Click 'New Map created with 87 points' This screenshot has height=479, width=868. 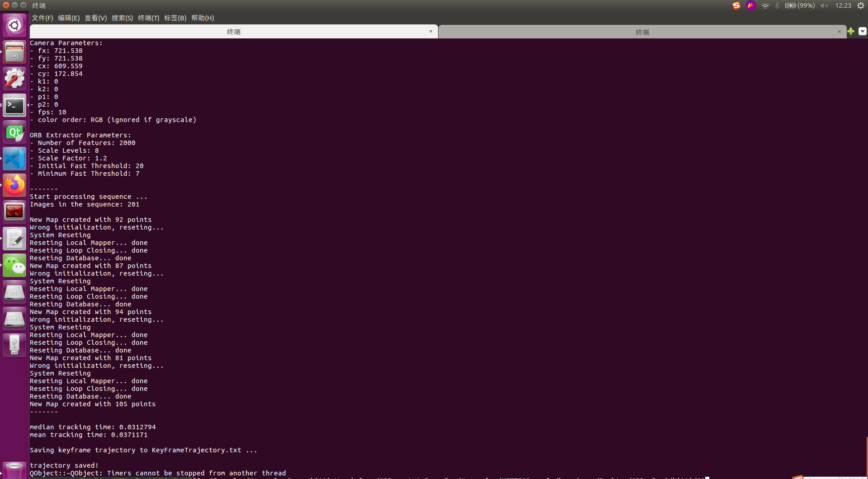point(91,266)
